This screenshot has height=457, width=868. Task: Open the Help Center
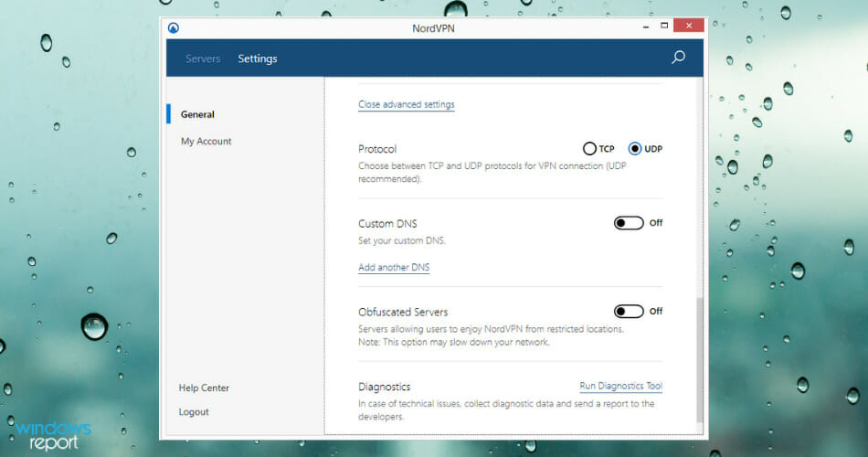coord(204,388)
